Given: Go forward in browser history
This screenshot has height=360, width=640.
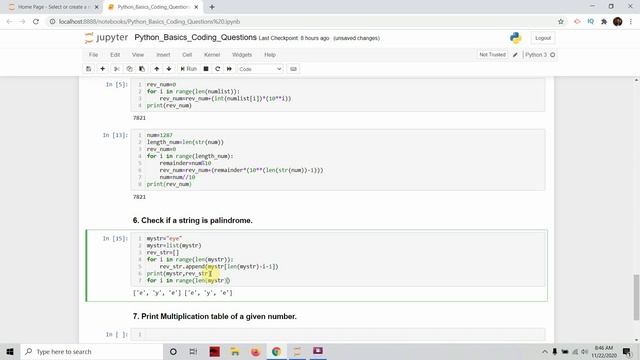Looking at the screenshot, I should click(x=22, y=22).
